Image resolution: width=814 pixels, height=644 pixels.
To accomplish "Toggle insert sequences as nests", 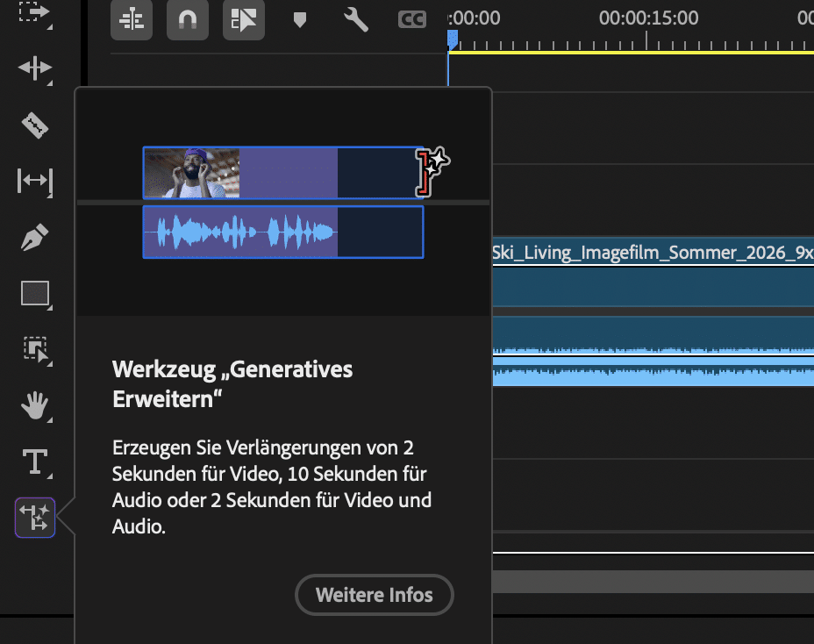I will click(132, 20).
